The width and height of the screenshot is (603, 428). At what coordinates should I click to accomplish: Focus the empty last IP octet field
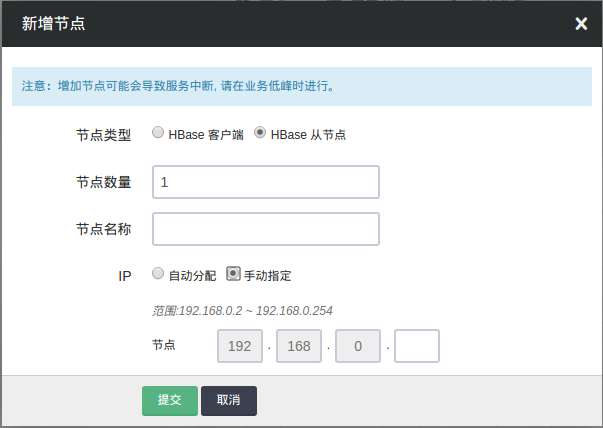(x=417, y=345)
